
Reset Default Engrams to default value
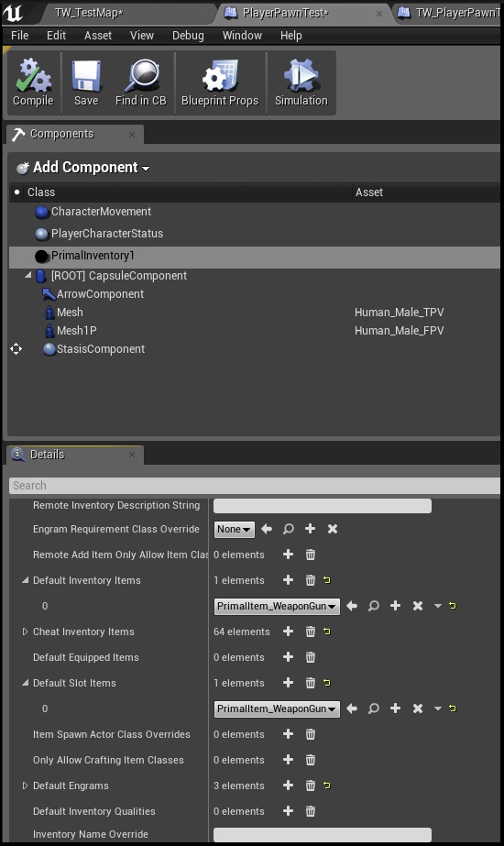[x=327, y=786]
